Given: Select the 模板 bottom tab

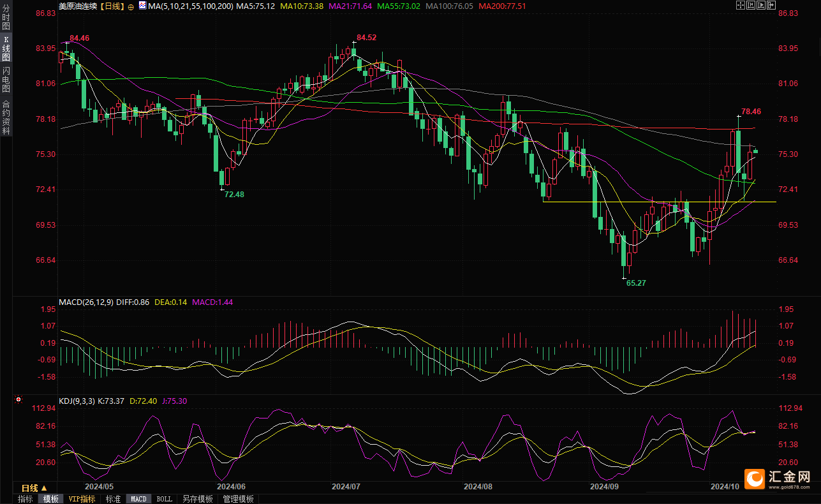Looking at the screenshot, I should click(50, 499).
